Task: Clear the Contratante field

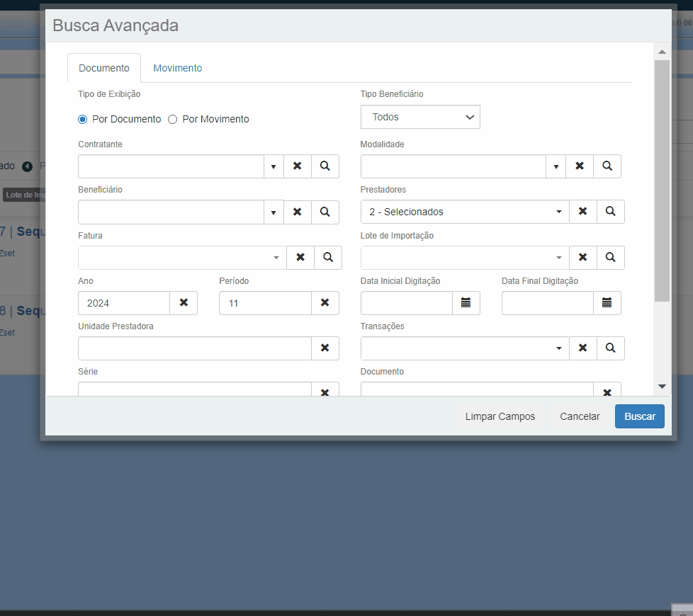Action: coord(298,166)
